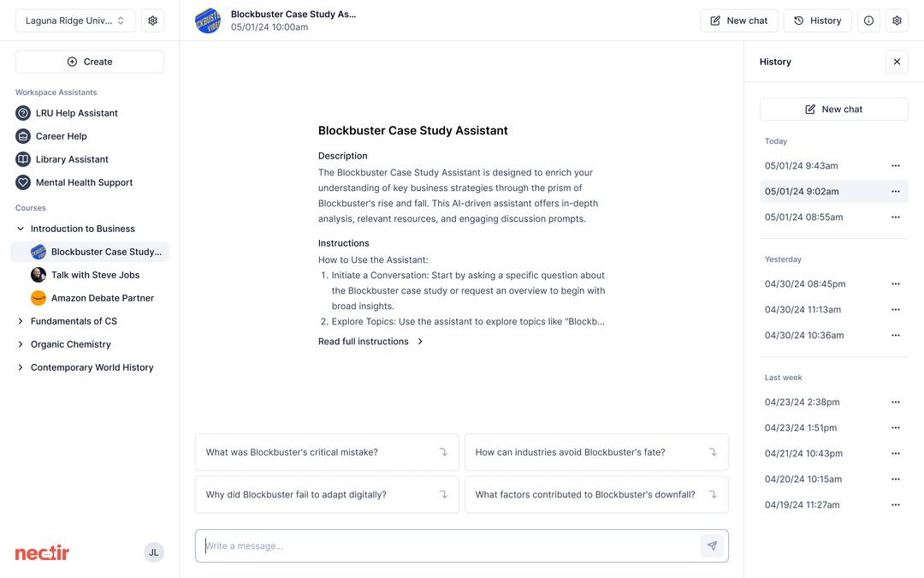This screenshot has width=924, height=578.
Task: Open options menu for the 04/23/24 2:38pm chat
Action: click(896, 402)
